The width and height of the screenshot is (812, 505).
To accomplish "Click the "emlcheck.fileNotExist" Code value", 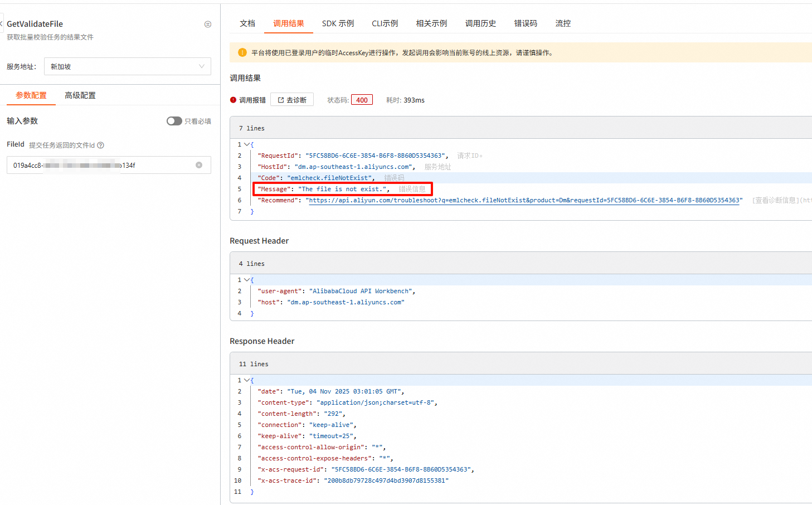I will pyautogui.click(x=329, y=178).
